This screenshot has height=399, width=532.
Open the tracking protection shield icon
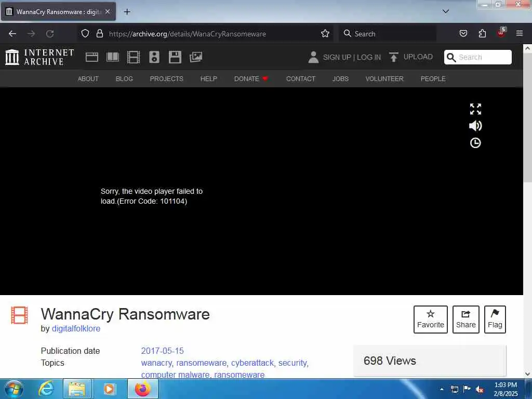[x=85, y=33]
